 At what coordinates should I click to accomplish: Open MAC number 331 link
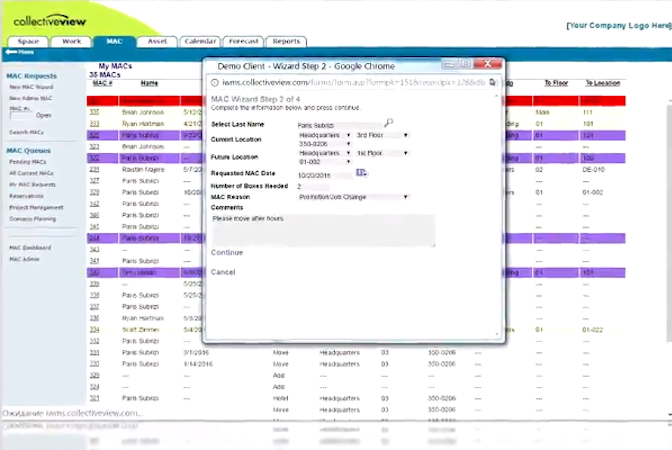coord(94,353)
